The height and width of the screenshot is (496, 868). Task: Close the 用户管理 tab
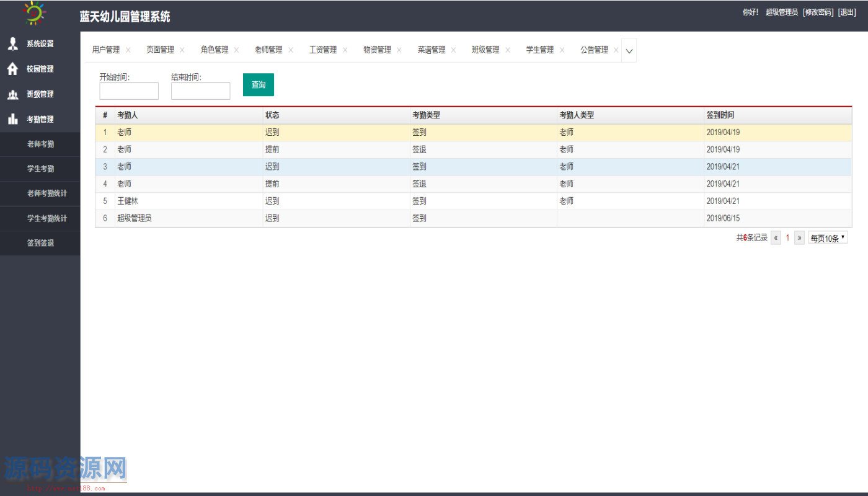128,50
